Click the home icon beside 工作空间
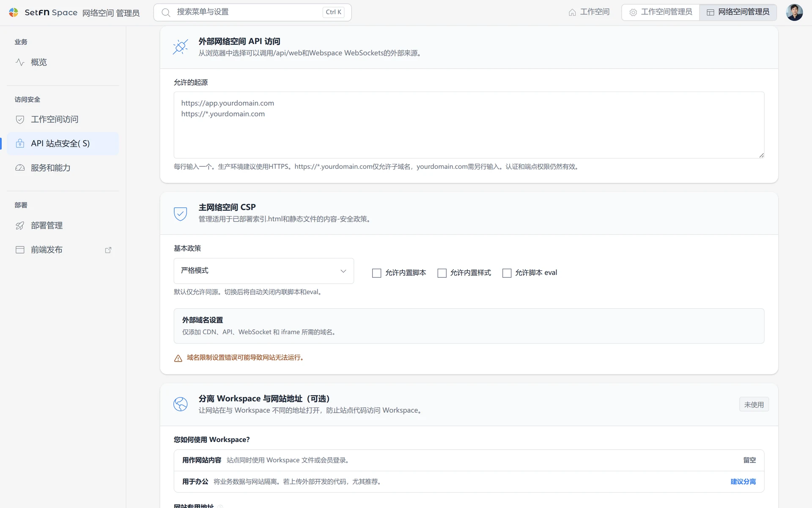This screenshot has width=812, height=508. (x=572, y=12)
